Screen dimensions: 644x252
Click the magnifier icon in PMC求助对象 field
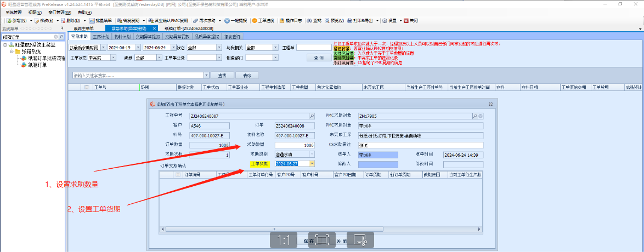tap(475, 116)
